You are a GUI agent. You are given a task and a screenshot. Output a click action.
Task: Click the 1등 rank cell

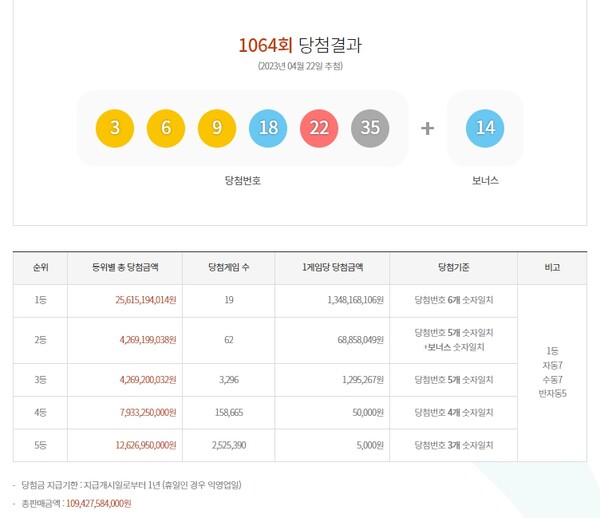point(41,300)
